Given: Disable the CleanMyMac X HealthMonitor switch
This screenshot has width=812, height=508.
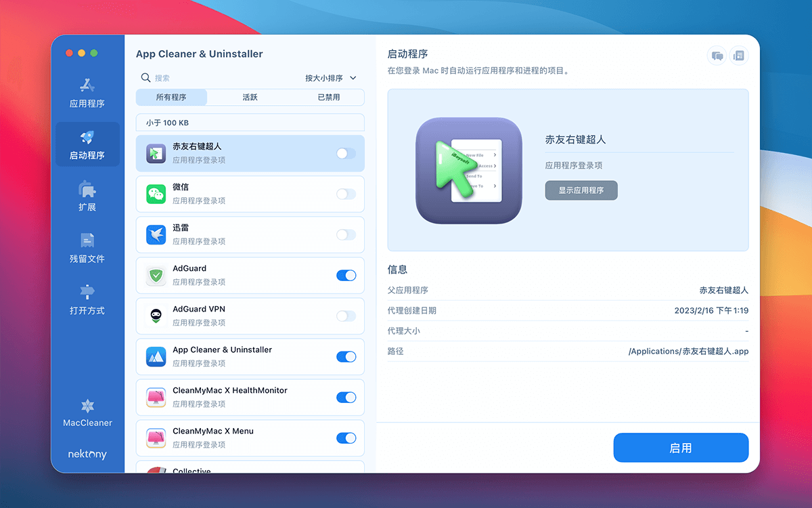Looking at the screenshot, I should (x=346, y=398).
